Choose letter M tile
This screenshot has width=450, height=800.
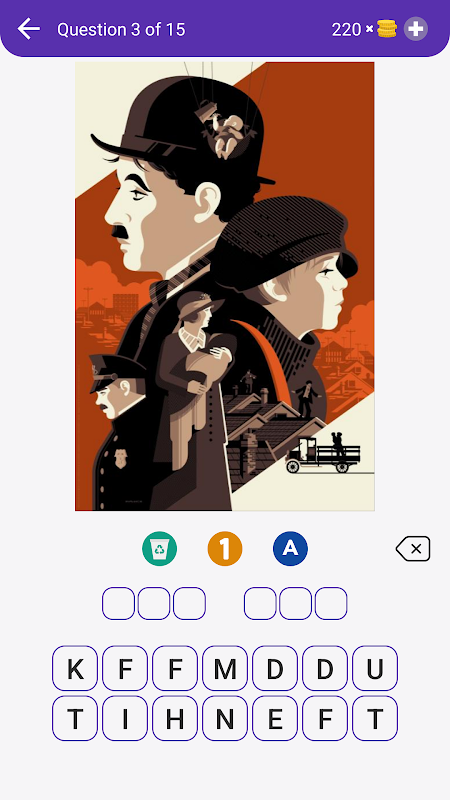[x=225, y=668]
